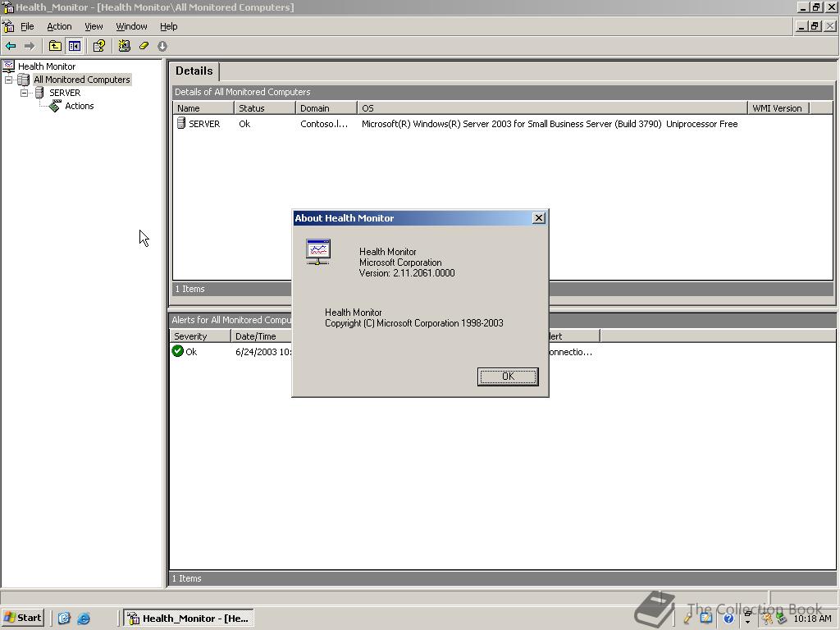This screenshot has width=840, height=630.
Task: Click the grayed Forward arrow toolbar icon
Action: pos(30,46)
